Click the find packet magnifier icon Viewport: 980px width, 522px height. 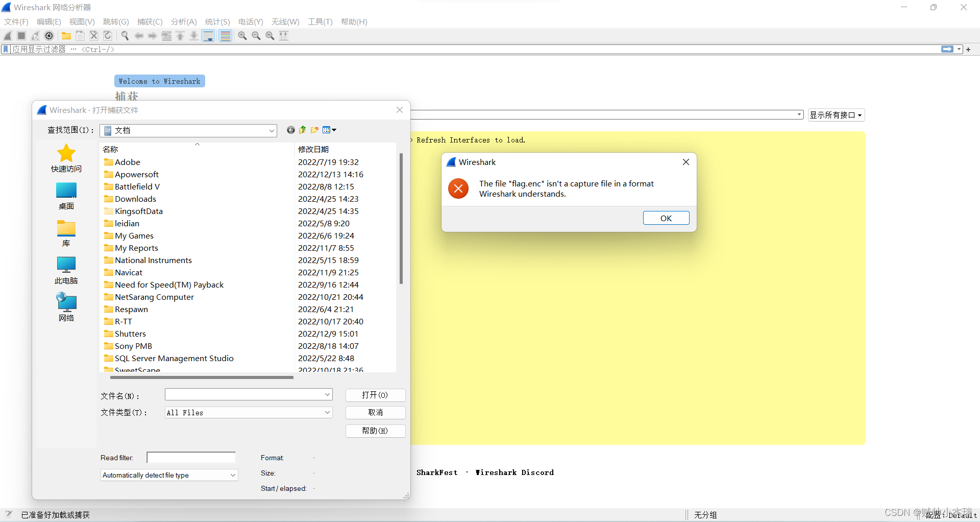125,36
